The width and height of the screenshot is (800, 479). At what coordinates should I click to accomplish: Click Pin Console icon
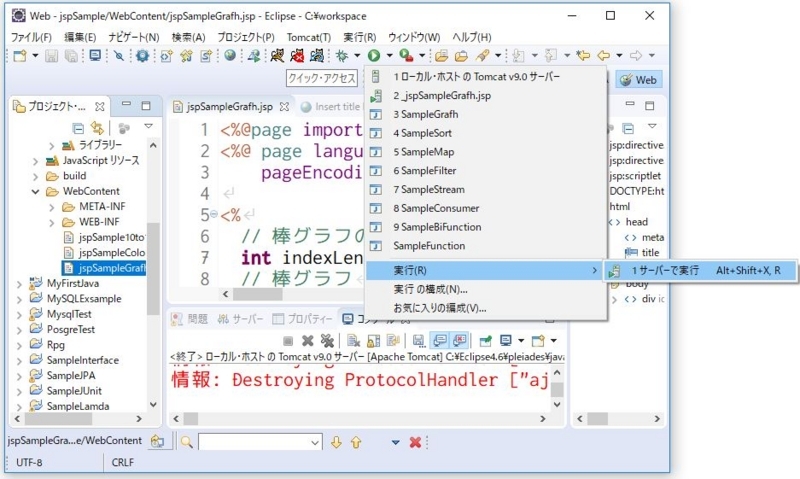[x=486, y=340]
